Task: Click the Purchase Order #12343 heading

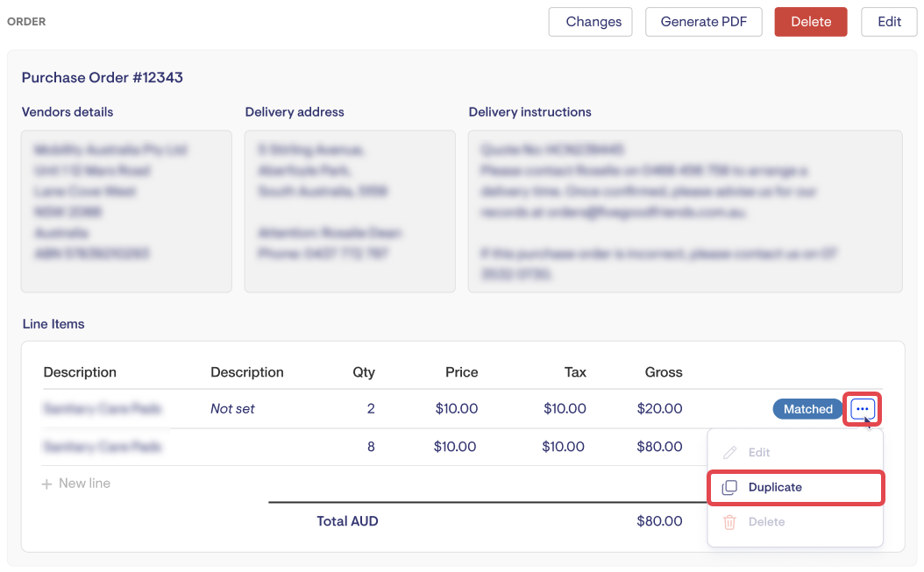Action: pos(103,77)
